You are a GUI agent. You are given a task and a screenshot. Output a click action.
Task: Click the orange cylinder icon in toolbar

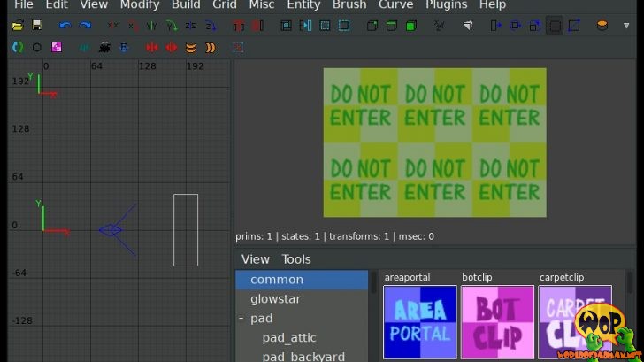coord(602,26)
